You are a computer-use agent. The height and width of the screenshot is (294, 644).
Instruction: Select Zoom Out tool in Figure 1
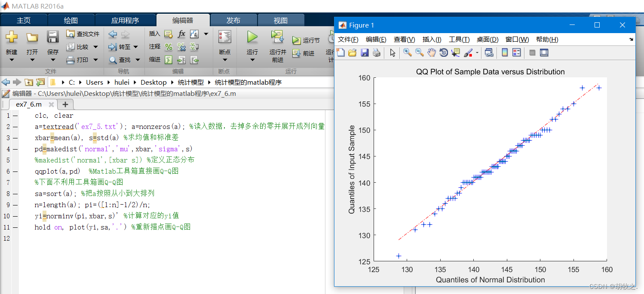pyautogui.click(x=419, y=52)
